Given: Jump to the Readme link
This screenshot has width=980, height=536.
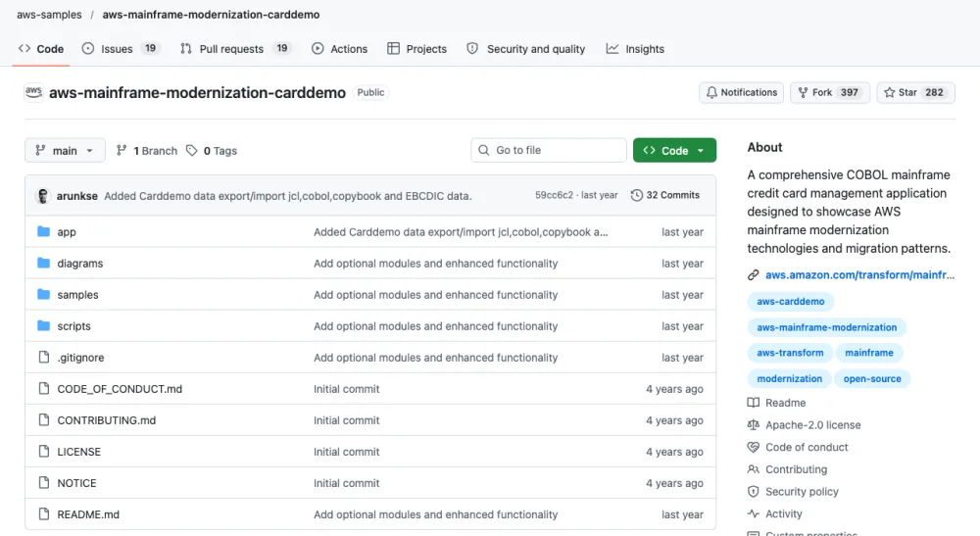Looking at the screenshot, I should [x=777, y=403].
